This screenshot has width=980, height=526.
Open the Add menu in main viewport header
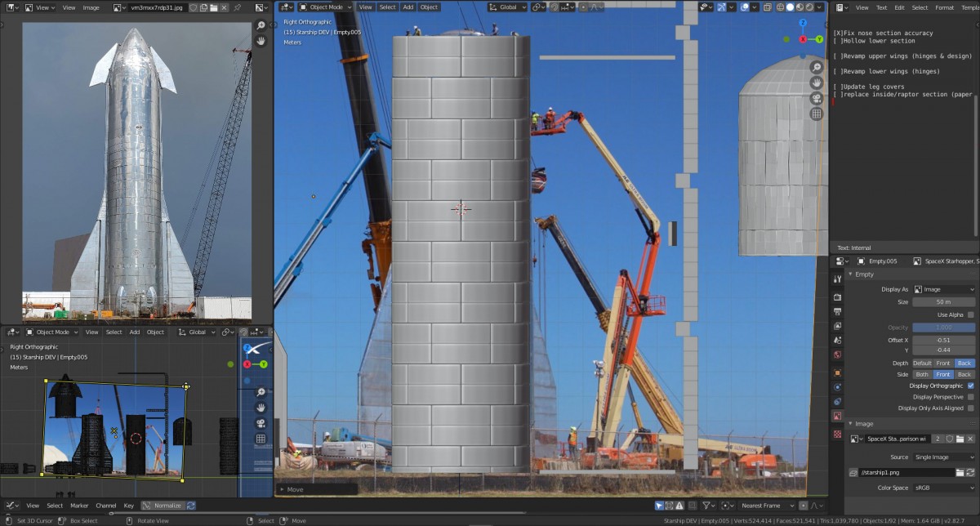[408, 7]
